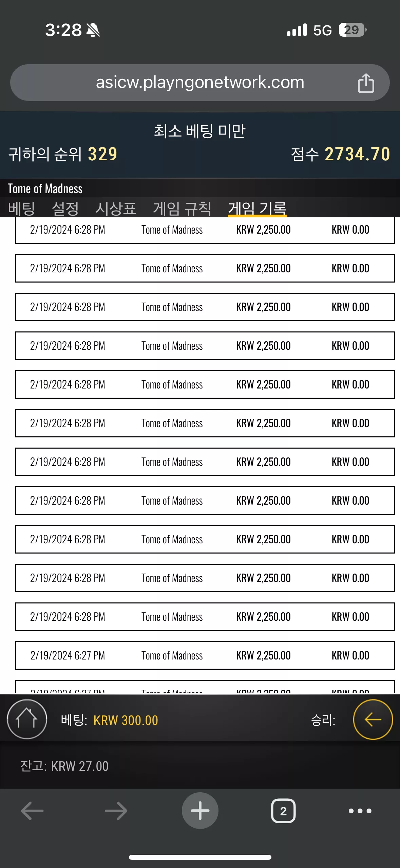Tap the 점수 2734.70 score display
400x868 pixels.
pos(340,154)
